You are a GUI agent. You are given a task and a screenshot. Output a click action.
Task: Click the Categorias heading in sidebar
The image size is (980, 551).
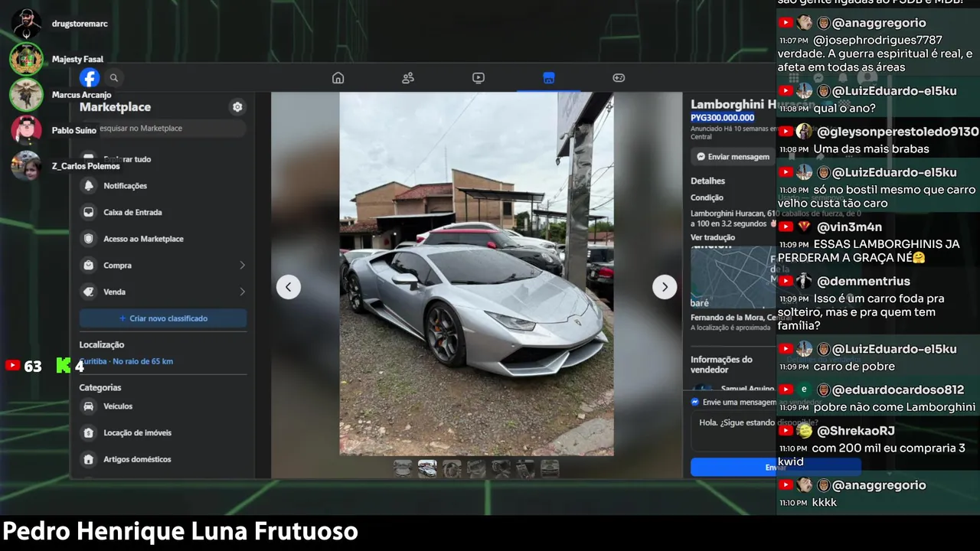[100, 388]
